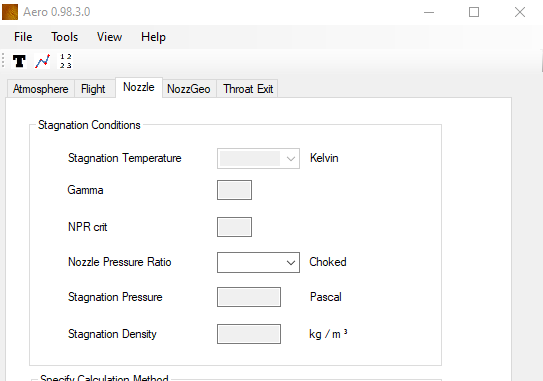This screenshot has width=543, height=381.
Task: Switch to the Flight tab
Action: (x=93, y=89)
